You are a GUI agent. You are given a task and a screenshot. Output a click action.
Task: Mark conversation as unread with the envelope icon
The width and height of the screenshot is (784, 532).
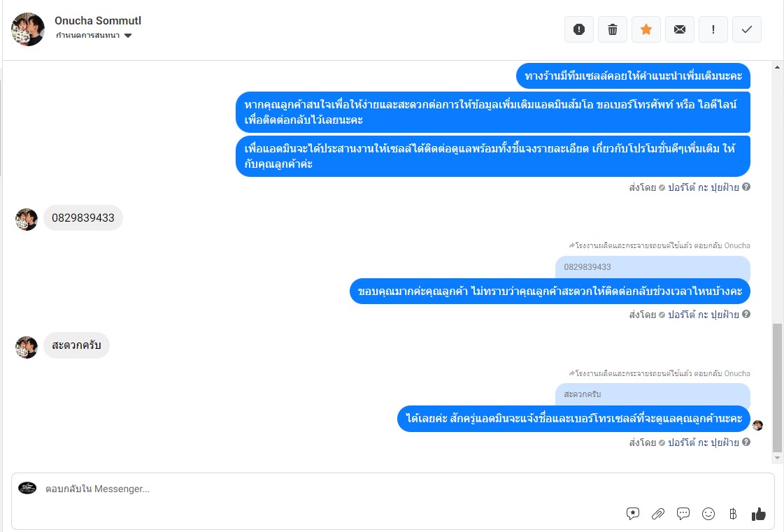click(x=680, y=29)
